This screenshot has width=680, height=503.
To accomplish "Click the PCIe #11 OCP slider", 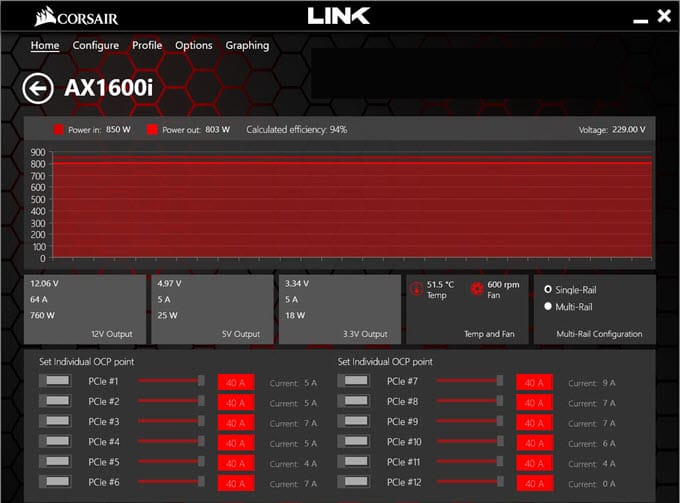I will 470,461.
